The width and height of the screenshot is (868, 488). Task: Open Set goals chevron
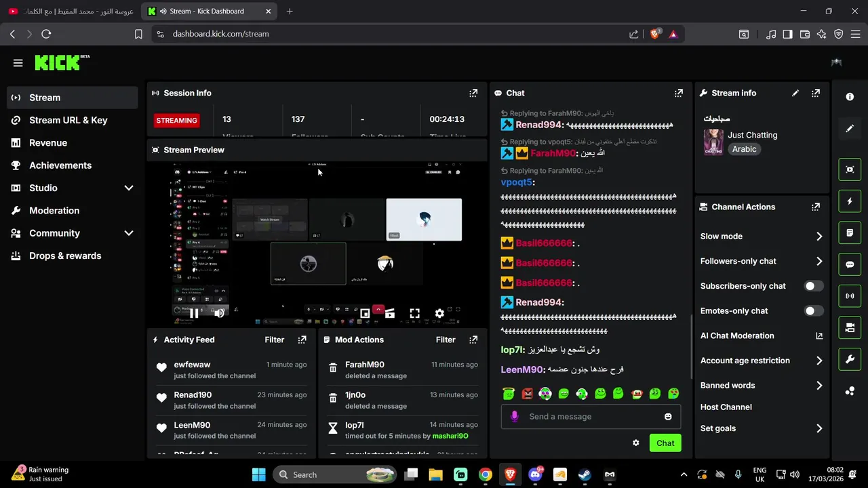coord(819,428)
